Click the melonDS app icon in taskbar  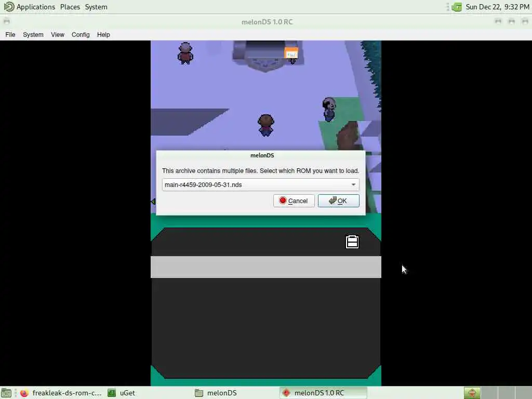coord(286,393)
